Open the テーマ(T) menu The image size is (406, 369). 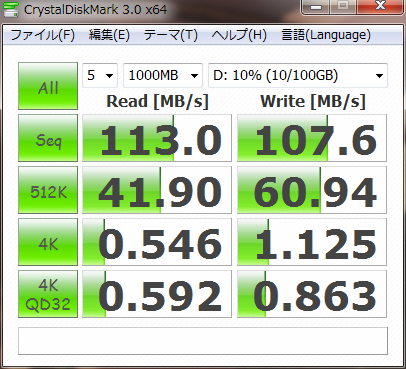(x=171, y=35)
